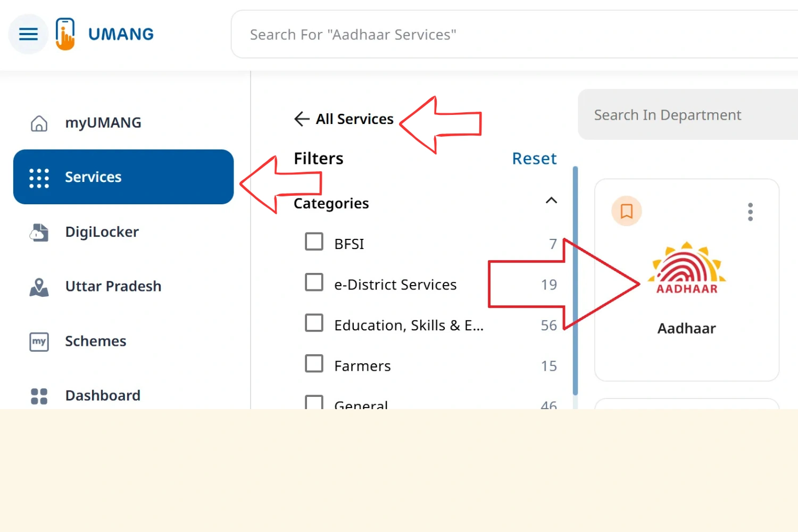This screenshot has height=532, width=798.
Task: Open Aadhaar card three-dot options menu
Action: pyautogui.click(x=750, y=212)
